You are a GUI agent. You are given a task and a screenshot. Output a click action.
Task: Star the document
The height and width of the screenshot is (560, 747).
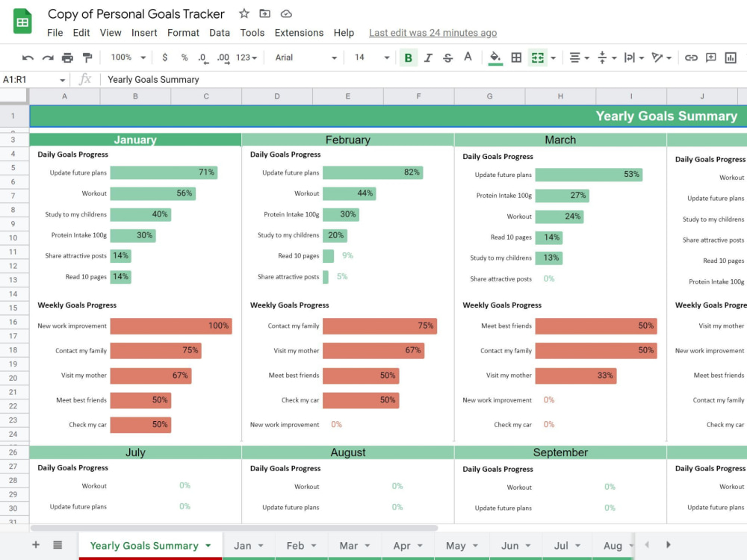tap(244, 13)
